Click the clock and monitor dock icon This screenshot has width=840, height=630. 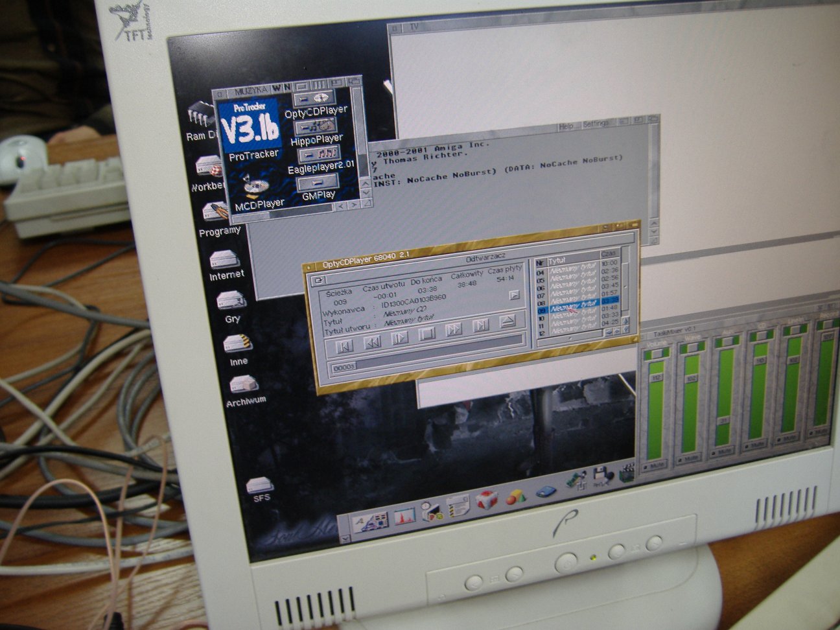click(x=432, y=511)
